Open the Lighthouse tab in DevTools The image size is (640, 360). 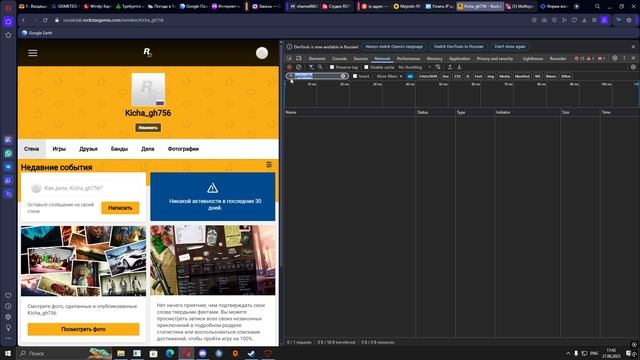[533, 59]
